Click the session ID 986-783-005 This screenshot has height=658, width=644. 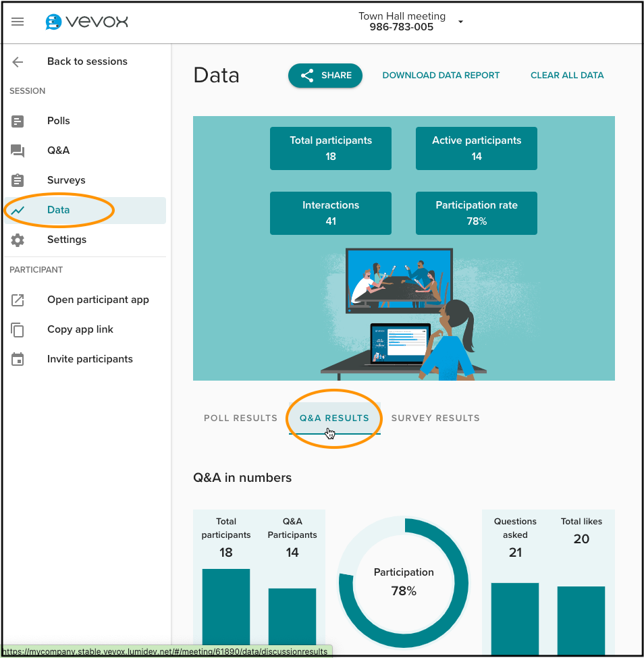point(402,27)
